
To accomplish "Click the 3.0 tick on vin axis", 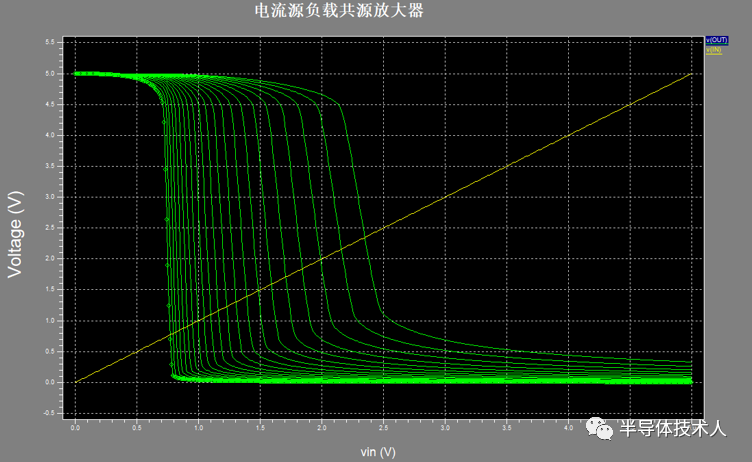I will coord(445,427).
